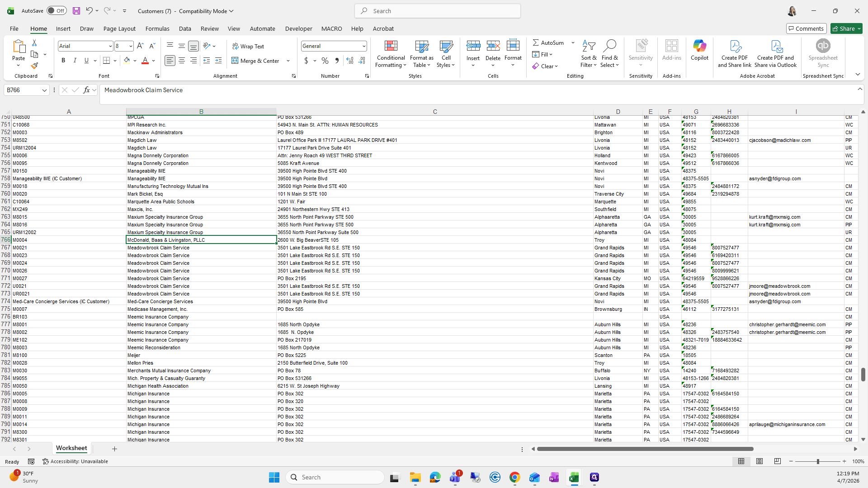Open the Copilot panel
Screen dimensions: 868x488
pyautogui.click(x=699, y=51)
